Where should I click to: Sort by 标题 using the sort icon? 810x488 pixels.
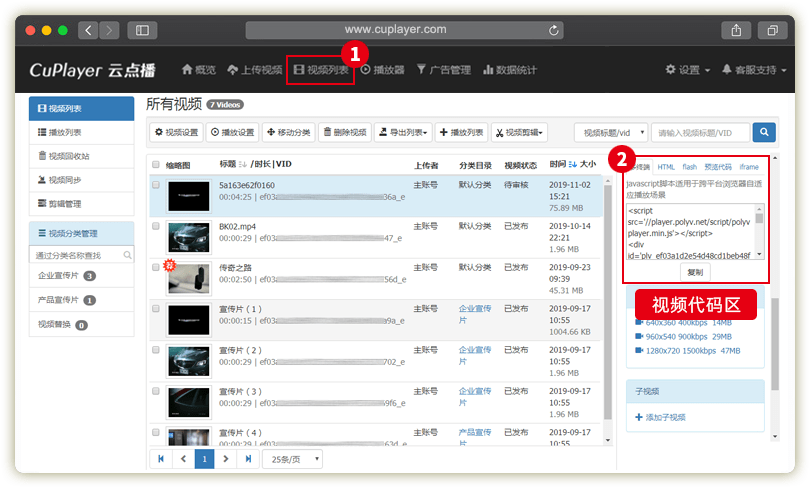[242, 164]
